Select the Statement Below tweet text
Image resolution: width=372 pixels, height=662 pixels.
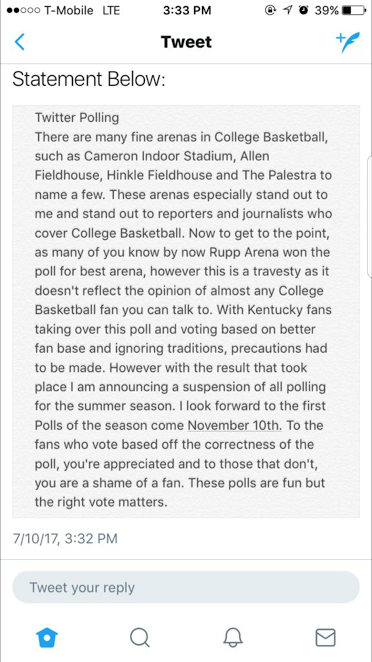coord(88,79)
